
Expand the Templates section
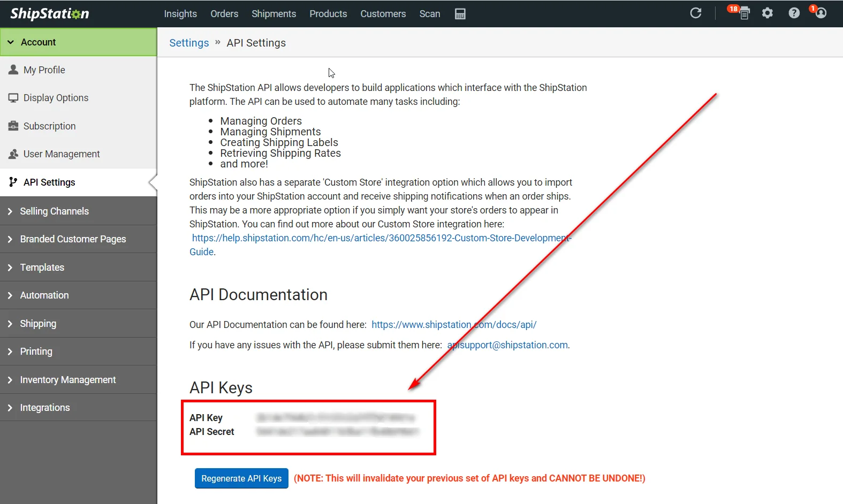[78, 267]
